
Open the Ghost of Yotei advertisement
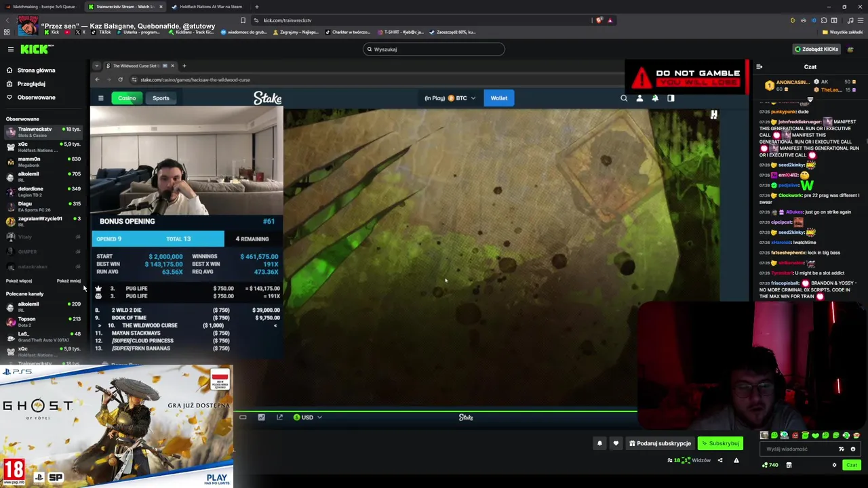pos(117,426)
